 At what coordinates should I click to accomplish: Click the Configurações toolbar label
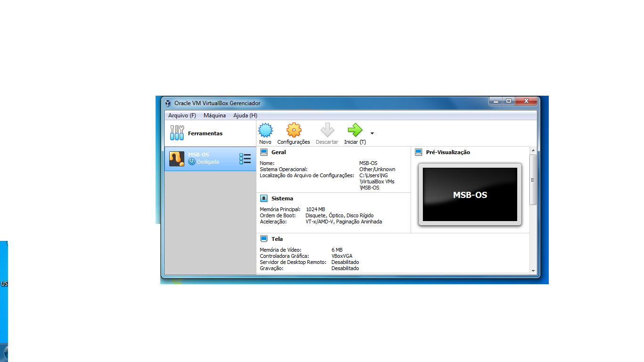(294, 142)
